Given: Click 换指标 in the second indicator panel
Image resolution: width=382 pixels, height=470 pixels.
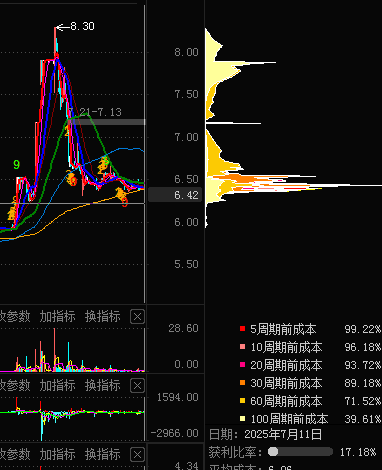Looking at the screenshot, I should point(103,386).
